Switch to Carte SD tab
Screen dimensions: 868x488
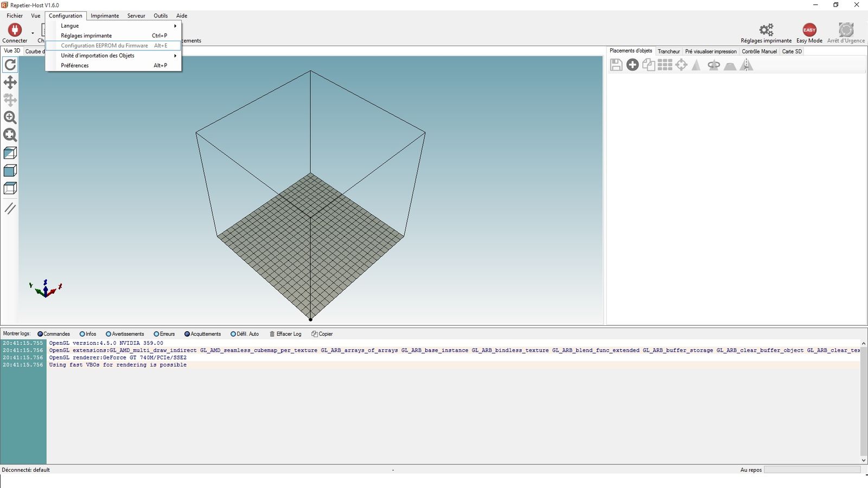[792, 52]
